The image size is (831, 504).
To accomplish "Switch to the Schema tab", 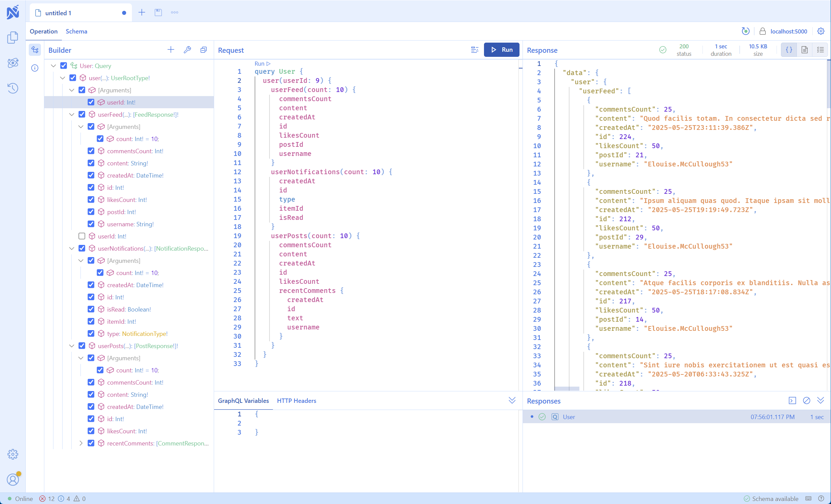I will point(76,31).
